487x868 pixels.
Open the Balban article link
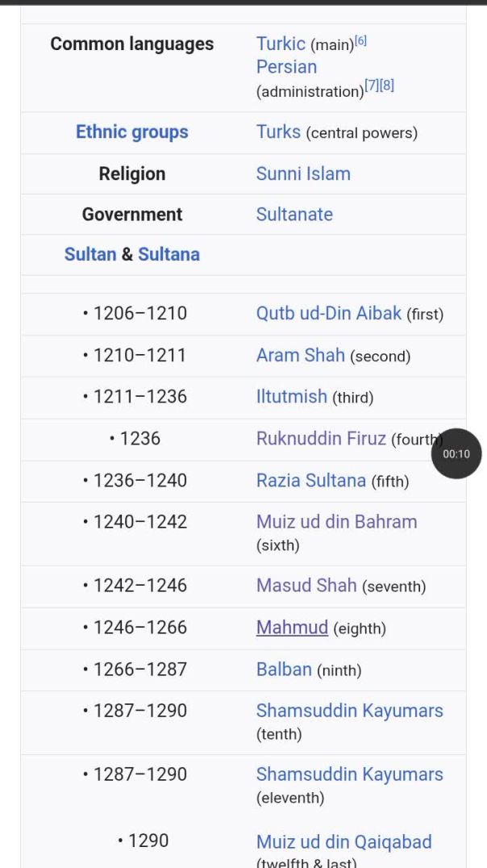pos(284,670)
